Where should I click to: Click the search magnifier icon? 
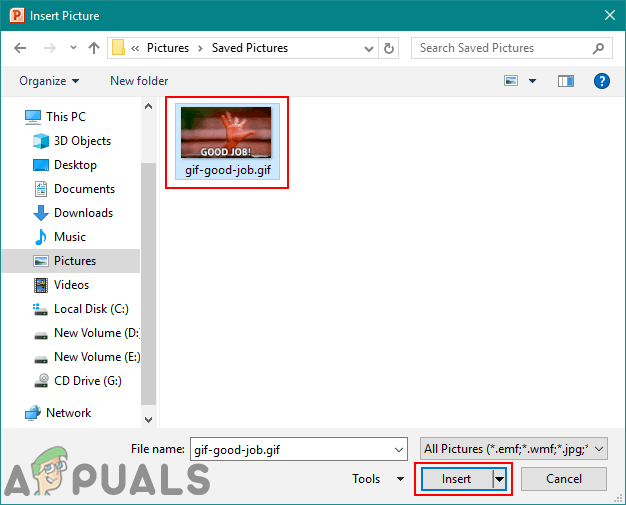[x=598, y=48]
